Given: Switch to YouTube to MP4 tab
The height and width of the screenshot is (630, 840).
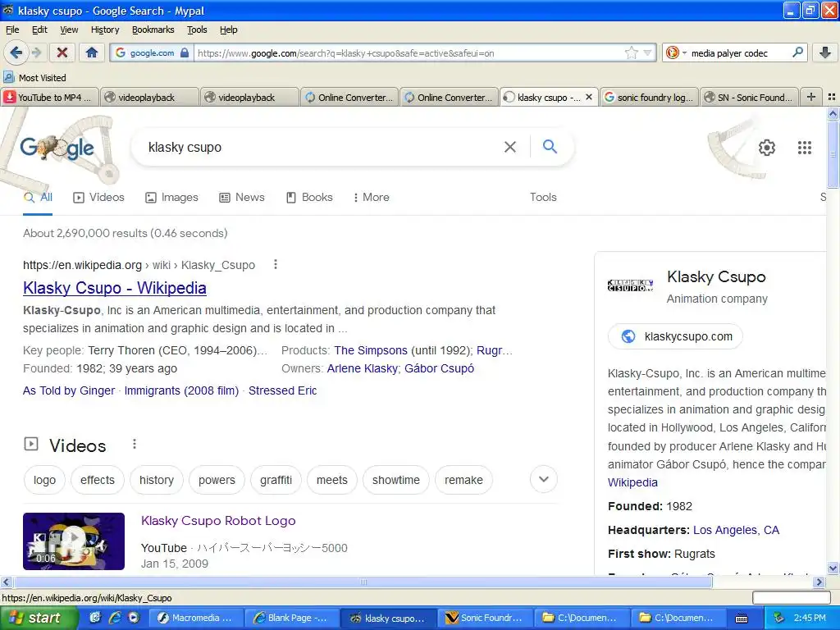Looking at the screenshot, I should coord(50,97).
